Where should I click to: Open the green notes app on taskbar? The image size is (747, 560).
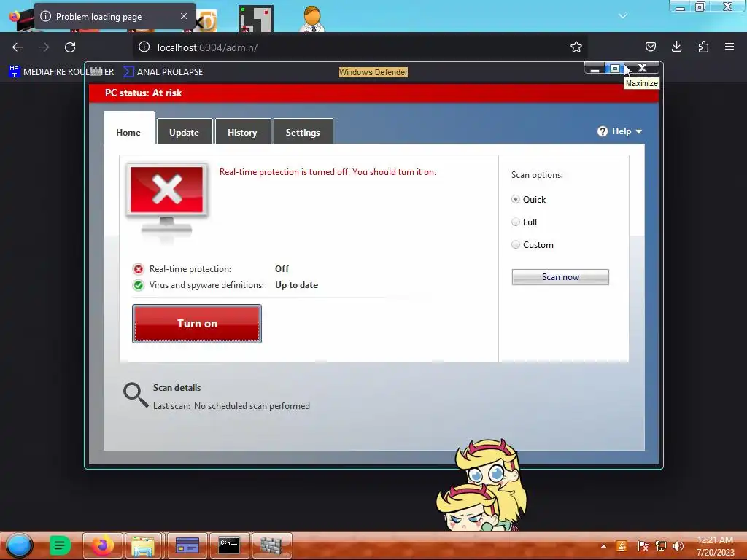pos(60,545)
